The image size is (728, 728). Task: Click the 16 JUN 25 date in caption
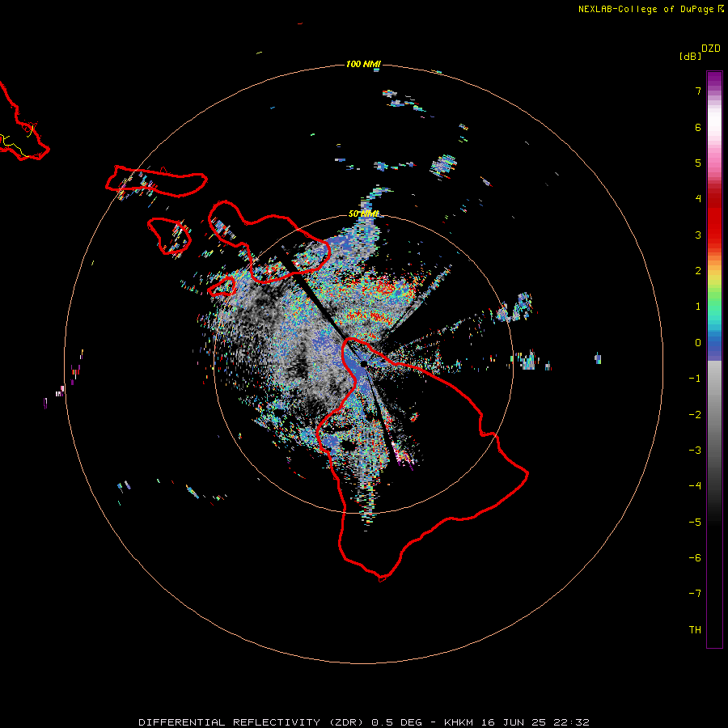[x=514, y=722]
